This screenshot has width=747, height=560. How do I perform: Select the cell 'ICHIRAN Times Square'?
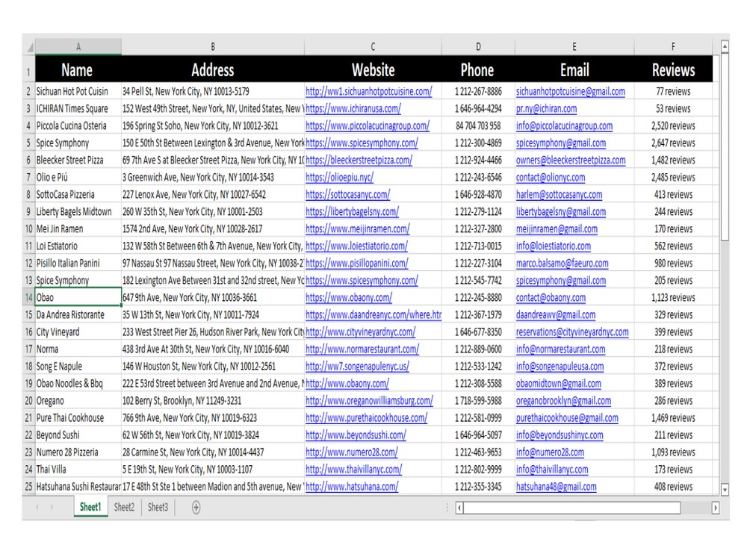[x=78, y=108]
